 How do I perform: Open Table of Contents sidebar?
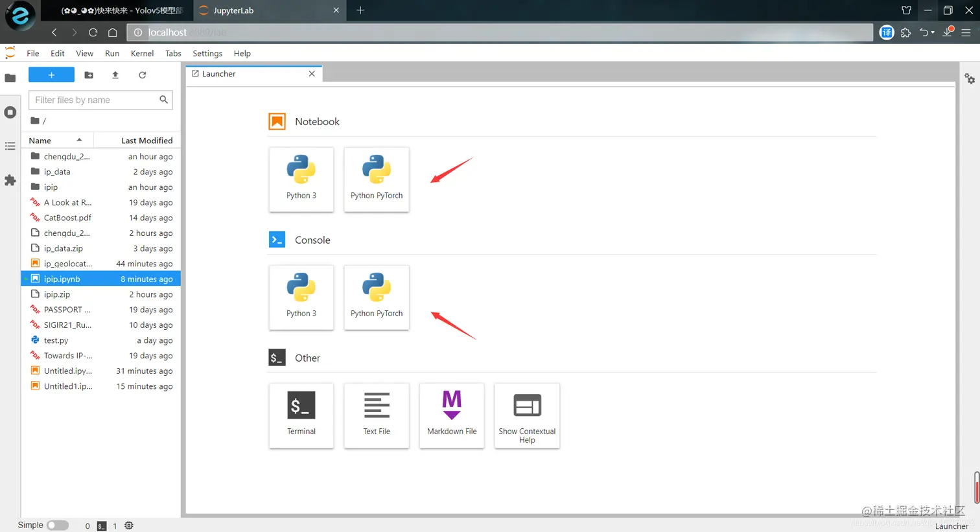[10, 146]
